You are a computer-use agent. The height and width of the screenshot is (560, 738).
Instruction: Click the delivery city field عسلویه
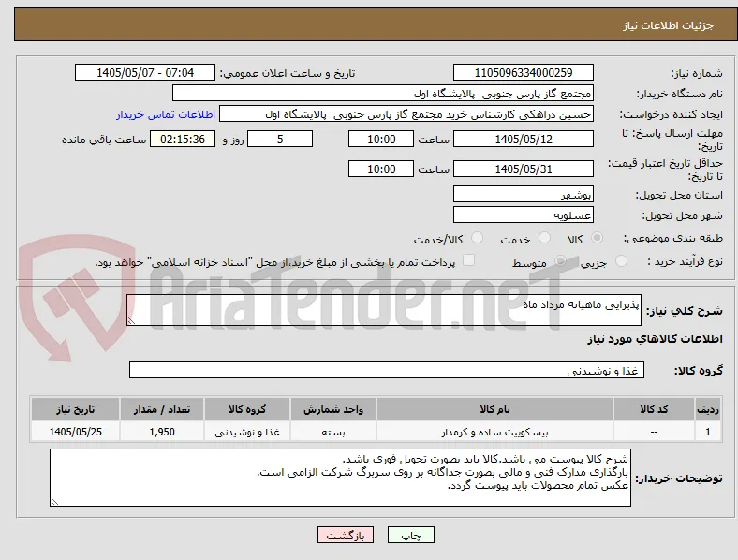(x=524, y=215)
